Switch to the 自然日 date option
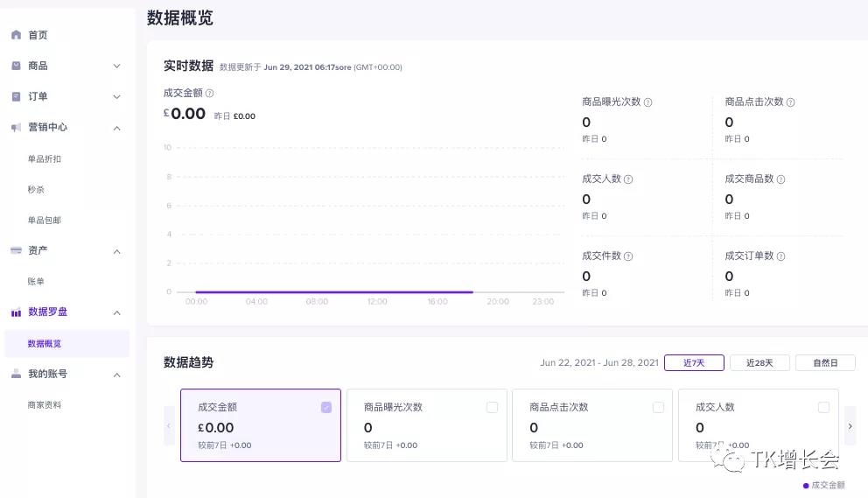868x498 pixels. click(825, 362)
